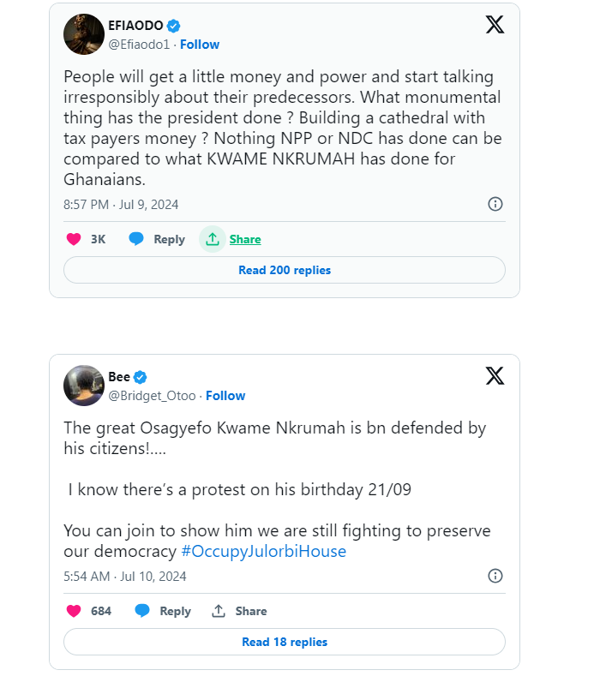The width and height of the screenshot is (594, 700).
Task: Open info icon on EFIAODO tweet
Action: 495,204
